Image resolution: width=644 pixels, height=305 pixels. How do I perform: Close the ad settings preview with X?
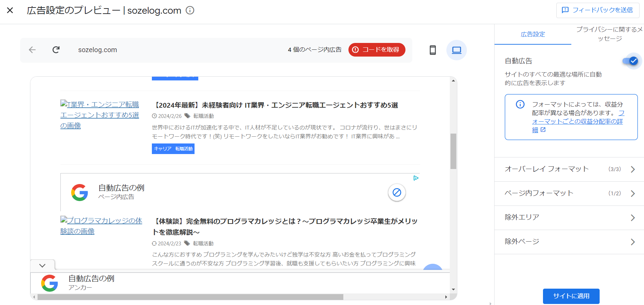click(x=10, y=10)
